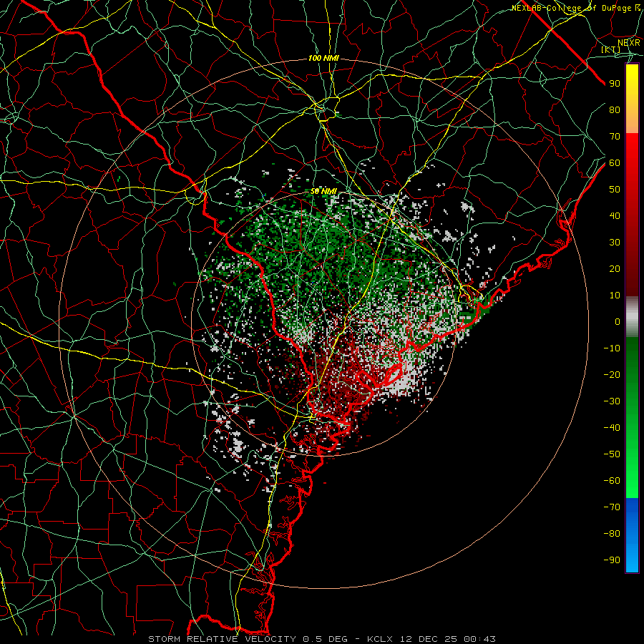The image size is (644, 644).
Task: Click the -90 value on the velocity scale
Action: (612, 560)
